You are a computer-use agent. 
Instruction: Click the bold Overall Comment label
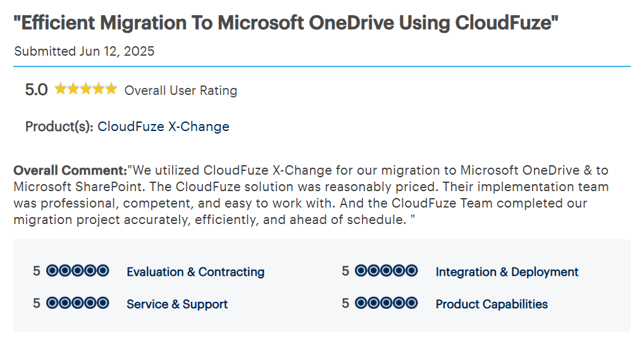pyautogui.click(x=70, y=171)
